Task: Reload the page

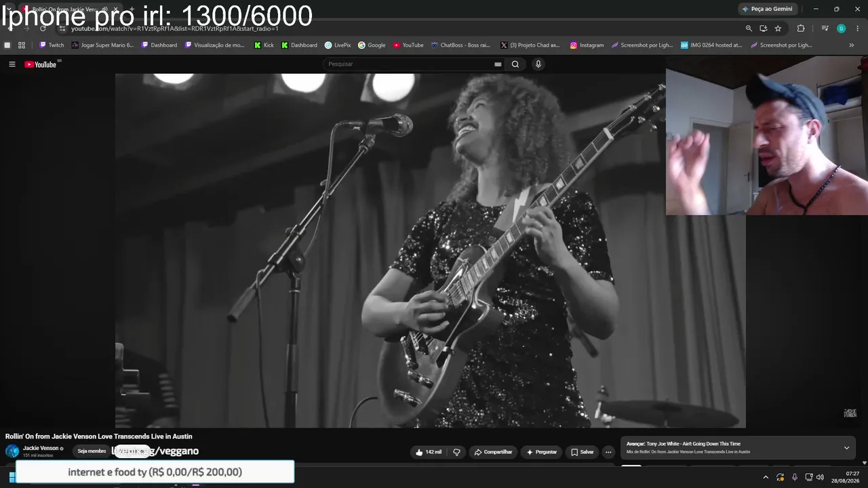Action: point(43,28)
